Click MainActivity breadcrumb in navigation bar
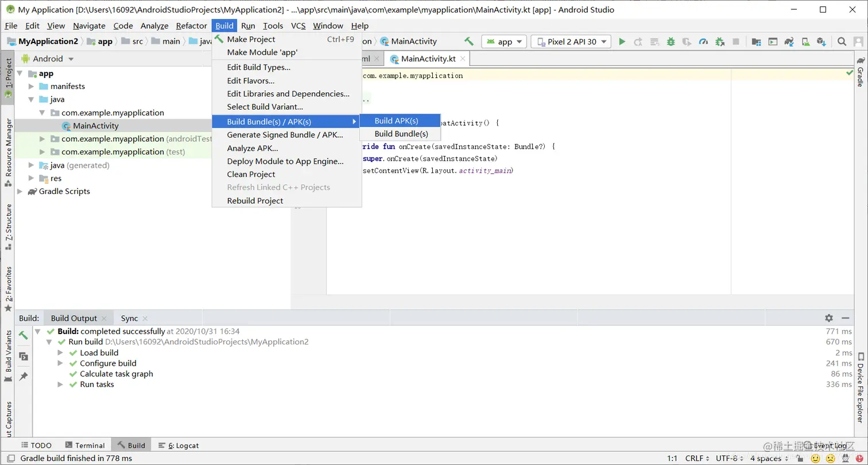The height and width of the screenshot is (465, 868). point(409,41)
